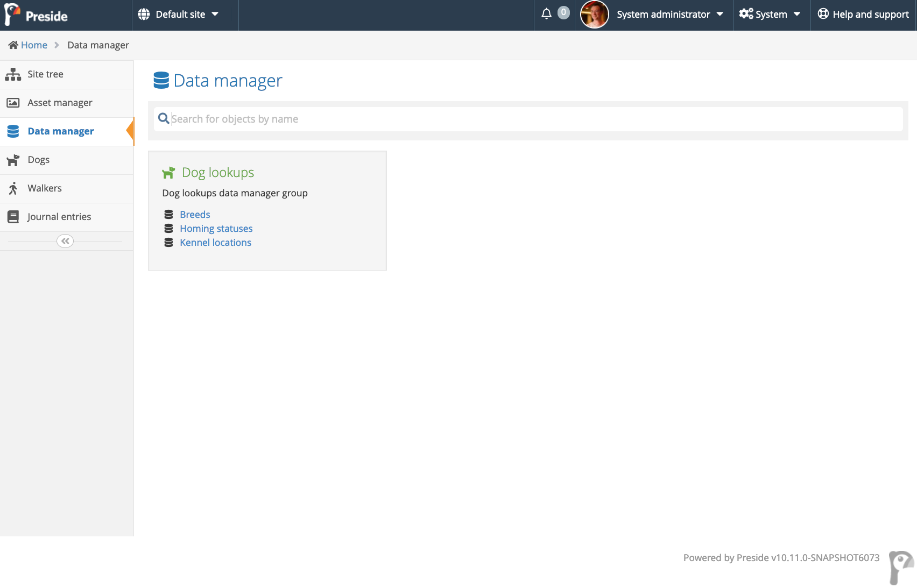Screen dimensions: 917x588
Task: Open the notifications bell icon
Action: [546, 14]
